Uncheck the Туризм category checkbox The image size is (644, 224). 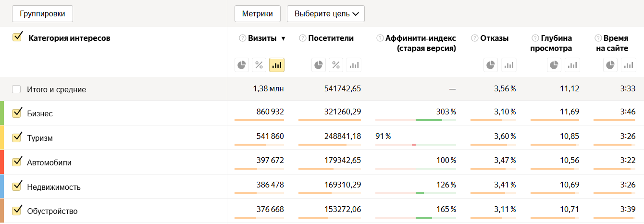point(17,137)
